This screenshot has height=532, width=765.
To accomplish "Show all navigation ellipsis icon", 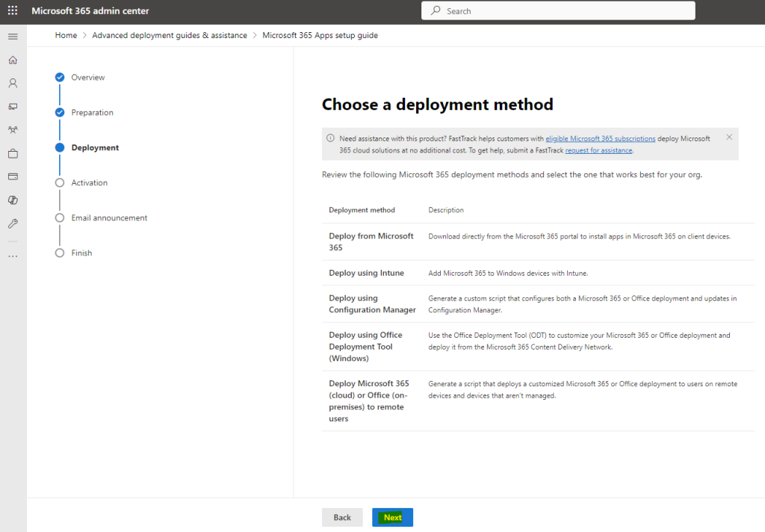I will 13,256.
